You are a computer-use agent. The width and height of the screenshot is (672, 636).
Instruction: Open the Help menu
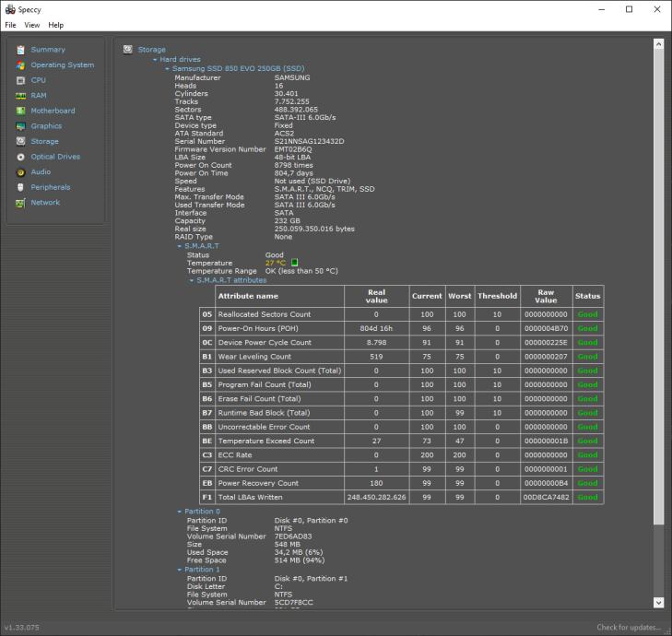[56, 25]
